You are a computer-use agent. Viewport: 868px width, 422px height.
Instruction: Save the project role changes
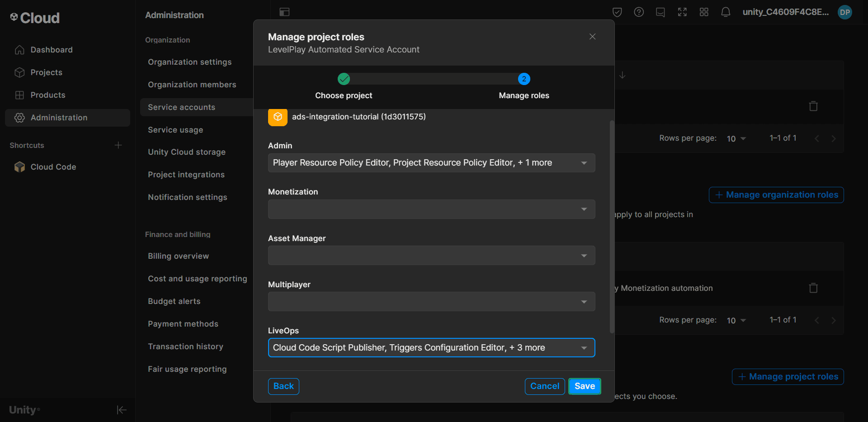[584, 386]
